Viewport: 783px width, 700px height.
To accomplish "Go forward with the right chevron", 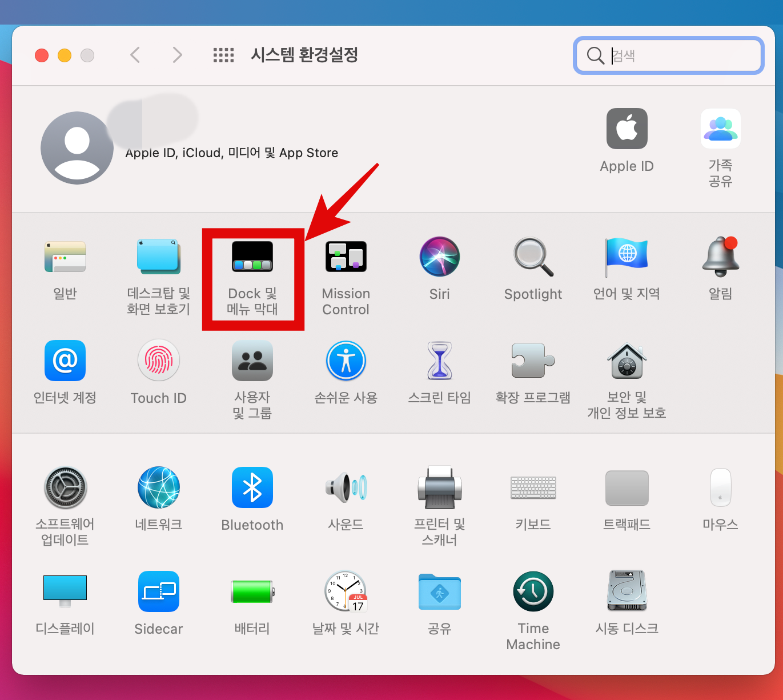I will 178,55.
